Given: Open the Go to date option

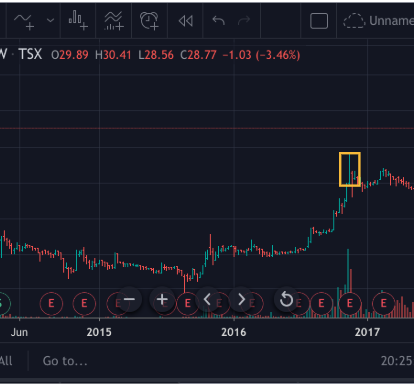Looking at the screenshot, I should 65,361.
